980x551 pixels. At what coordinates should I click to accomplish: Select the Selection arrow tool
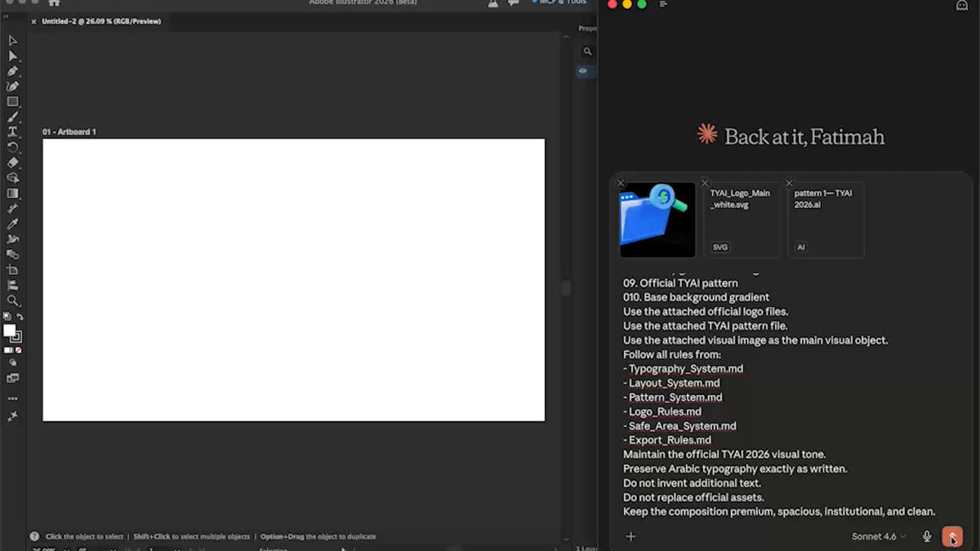(x=12, y=41)
